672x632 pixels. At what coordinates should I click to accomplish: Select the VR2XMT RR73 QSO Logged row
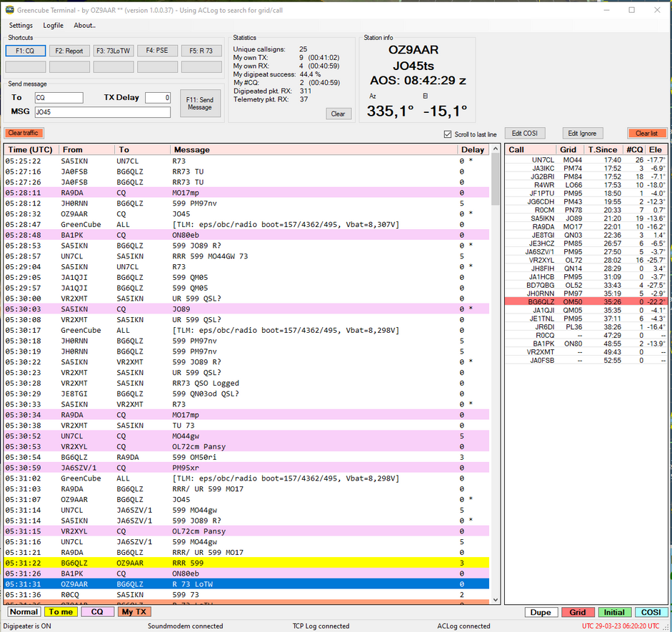(246, 383)
